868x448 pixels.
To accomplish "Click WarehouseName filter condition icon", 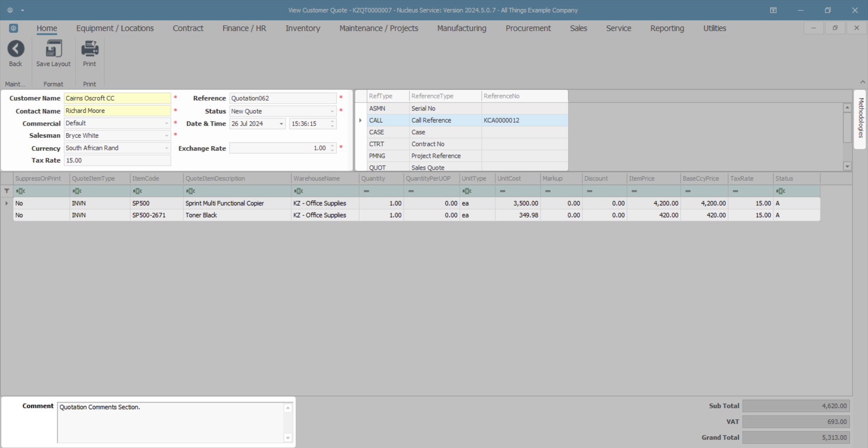I will tap(298, 191).
